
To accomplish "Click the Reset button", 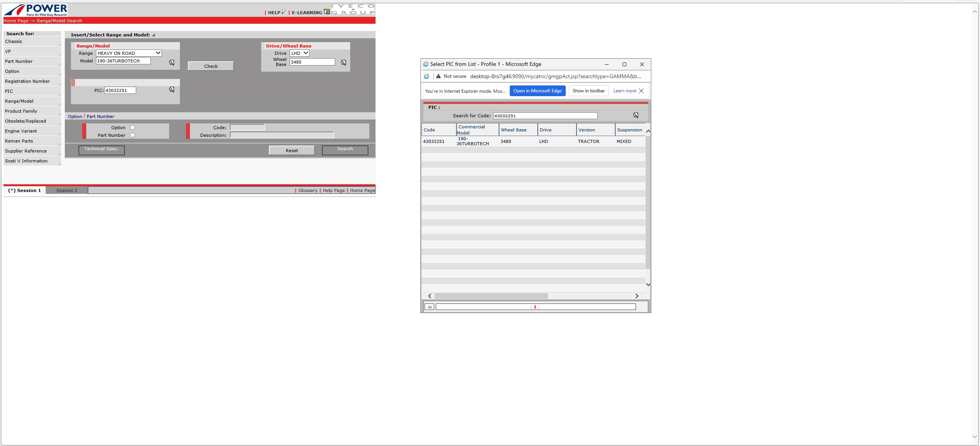I will [x=292, y=150].
